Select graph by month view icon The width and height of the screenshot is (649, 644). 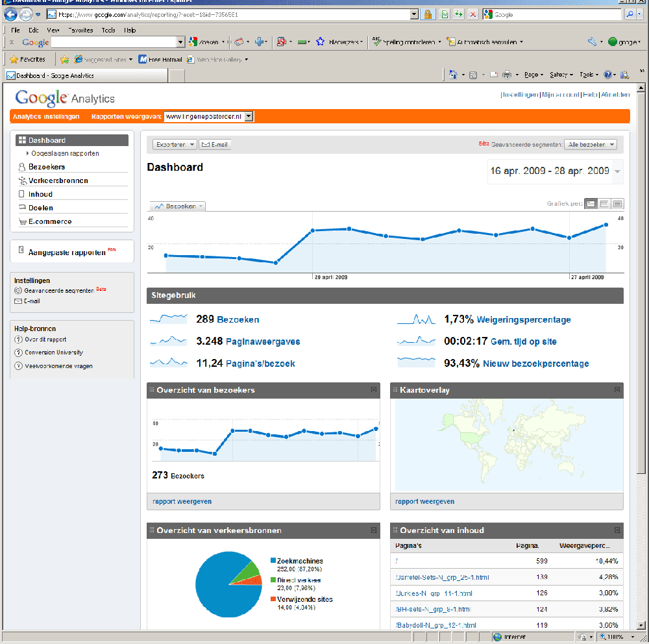618,204
